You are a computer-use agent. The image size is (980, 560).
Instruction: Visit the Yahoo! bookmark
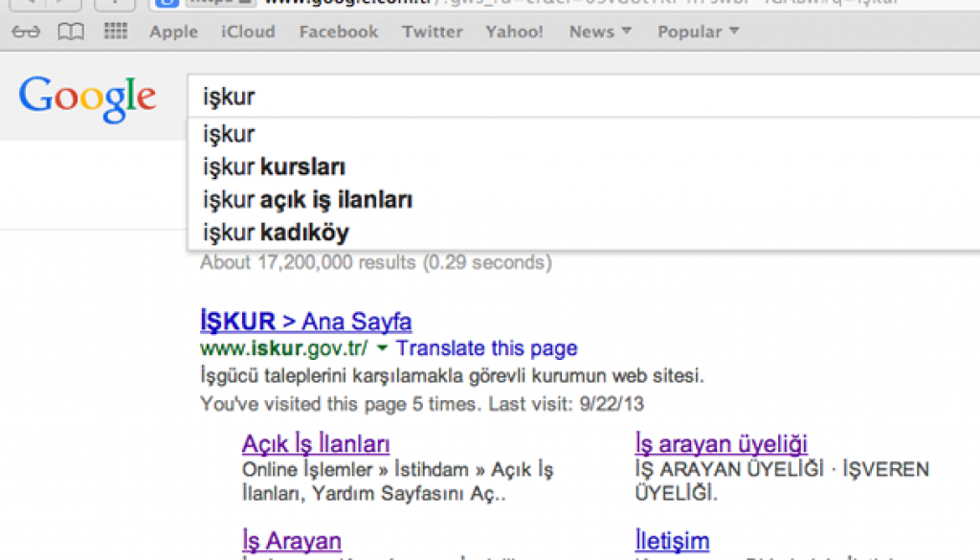pos(514,32)
